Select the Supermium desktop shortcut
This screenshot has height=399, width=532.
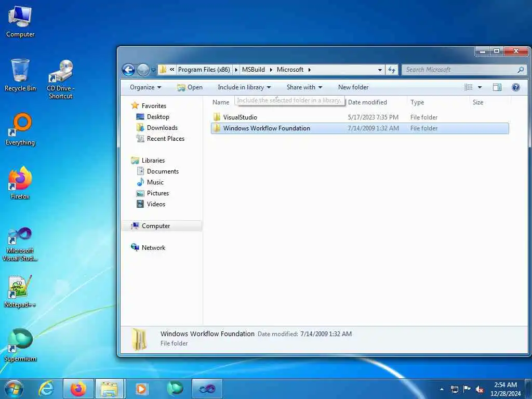pyautogui.click(x=20, y=345)
